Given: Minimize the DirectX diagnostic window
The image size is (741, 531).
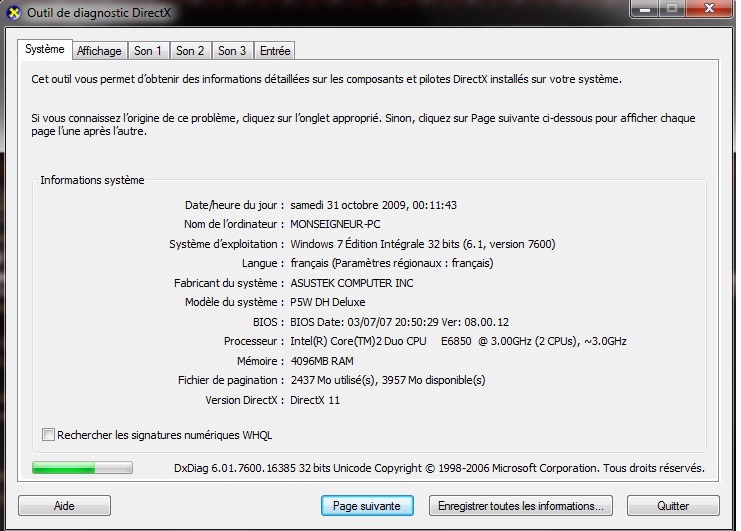Looking at the screenshot, I should click(x=646, y=9).
